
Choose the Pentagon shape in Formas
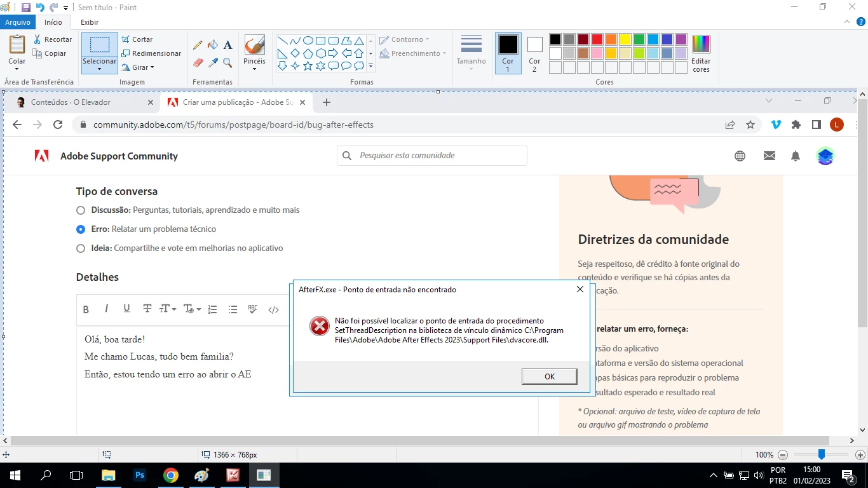(308, 53)
